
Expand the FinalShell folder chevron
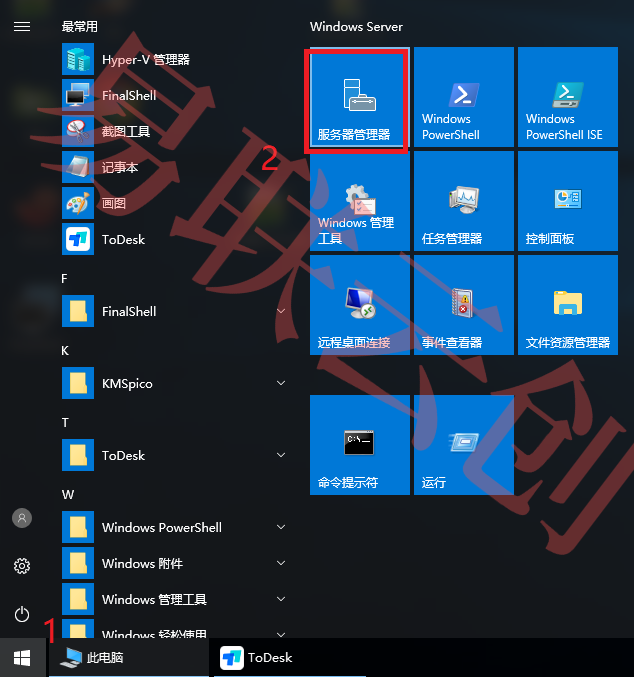pos(281,311)
